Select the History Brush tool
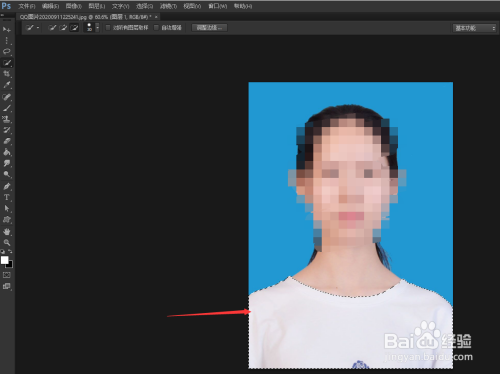The height and width of the screenshot is (374, 500). point(7,130)
